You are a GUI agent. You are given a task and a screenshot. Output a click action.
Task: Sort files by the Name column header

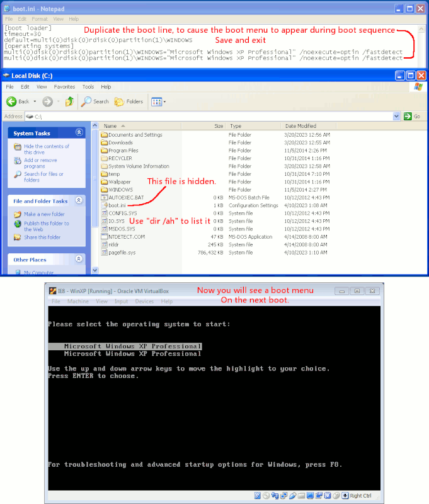click(x=140, y=126)
